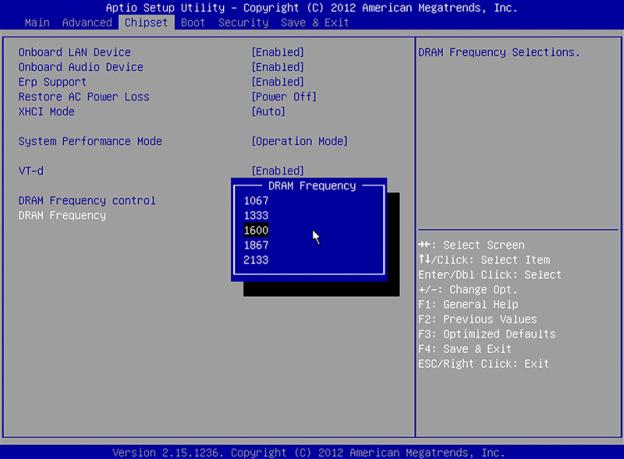Select VT-d setting label
Viewport: 624px width, 459px height.
tap(31, 171)
